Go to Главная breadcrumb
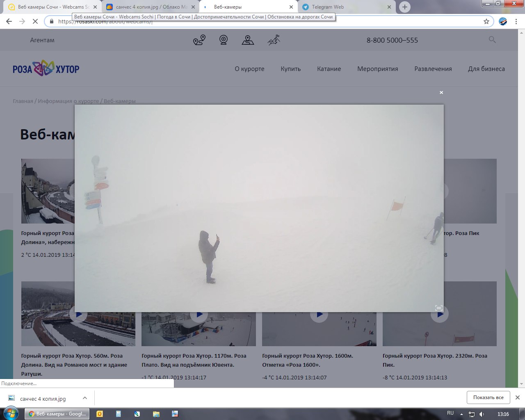Image resolution: width=525 pixels, height=420 pixels. (x=23, y=101)
